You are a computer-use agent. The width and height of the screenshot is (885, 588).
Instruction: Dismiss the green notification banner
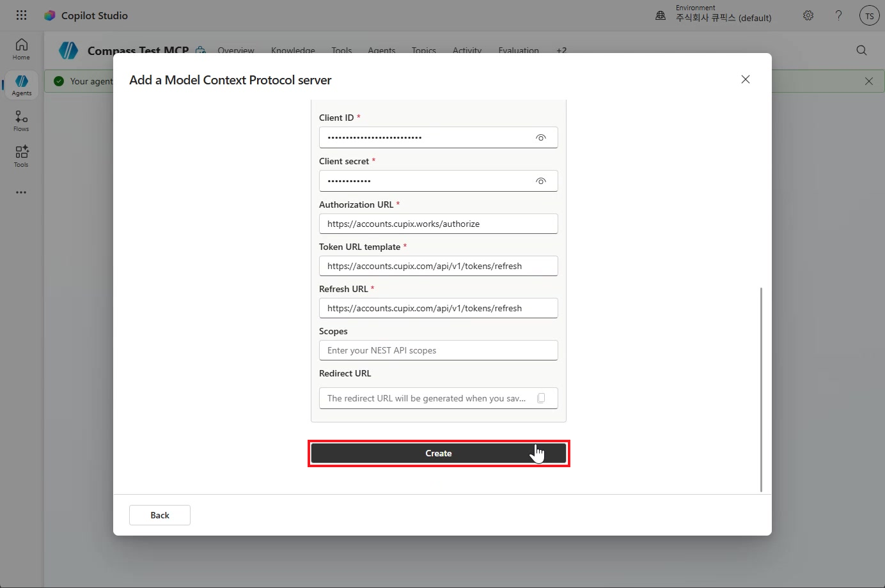click(x=868, y=81)
